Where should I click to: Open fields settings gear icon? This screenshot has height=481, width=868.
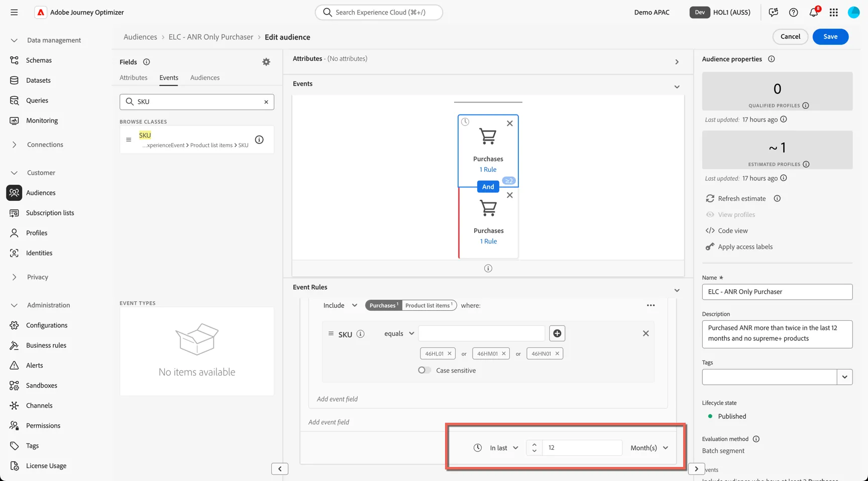tap(266, 62)
